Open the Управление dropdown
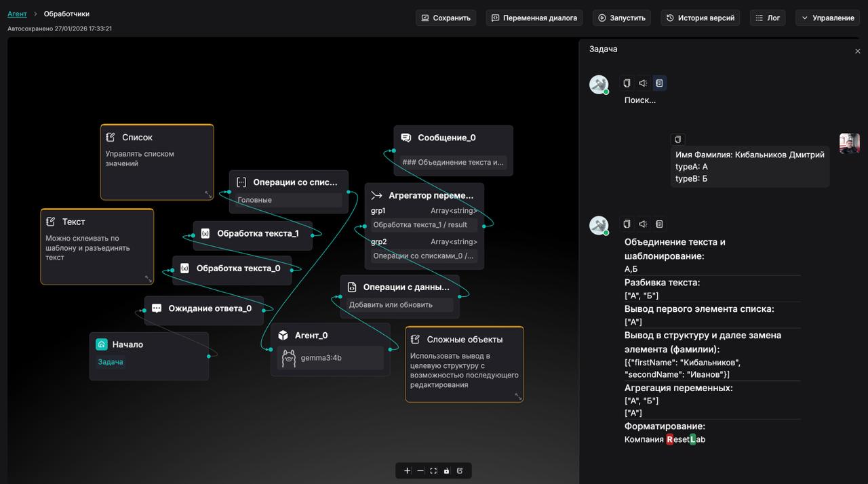Screen dimensions: 868x484 pyautogui.click(x=827, y=18)
